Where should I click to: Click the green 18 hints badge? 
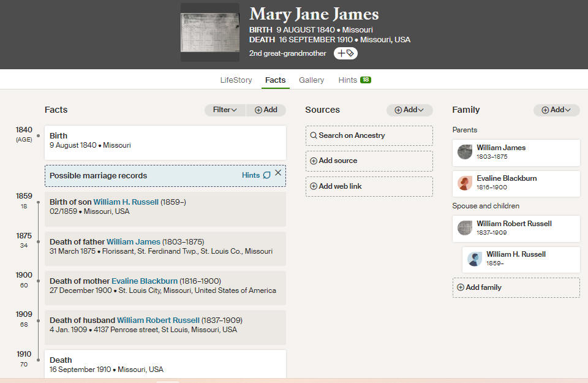365,80
